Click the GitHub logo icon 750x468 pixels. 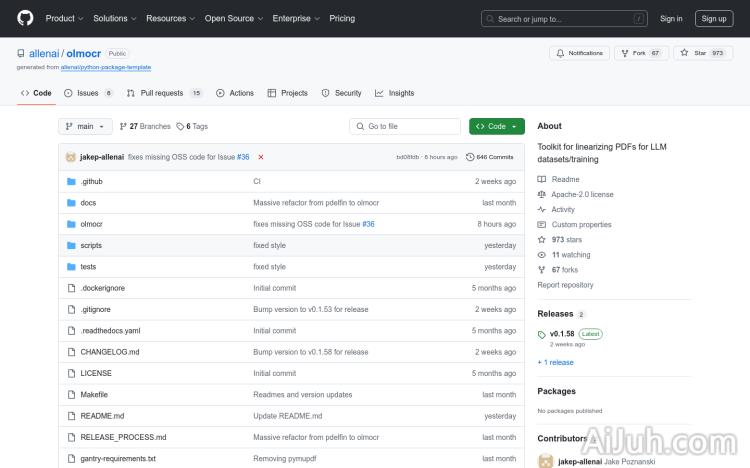[25, 18]
